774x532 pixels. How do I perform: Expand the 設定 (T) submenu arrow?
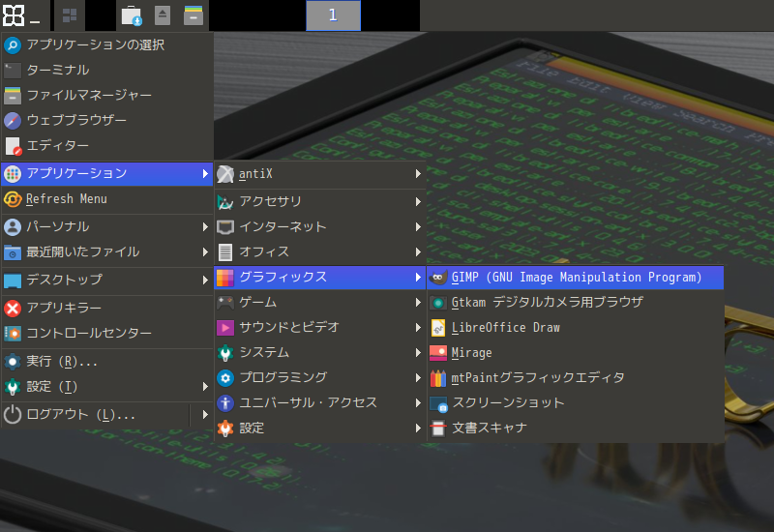point(205,387)
